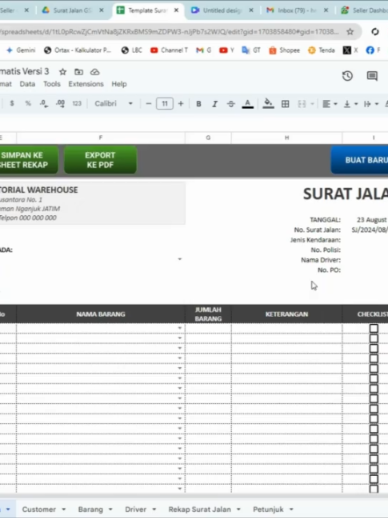Image resolution: width=388 pixels, height=518 pixels.
Task: Switch to the Driver sheet tab
Action: (x=136, y=509)
